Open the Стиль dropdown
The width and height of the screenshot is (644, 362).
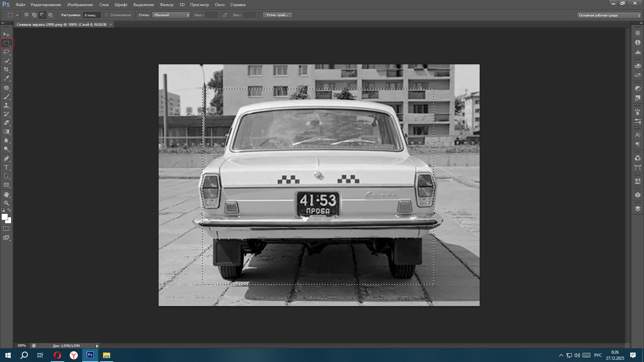tap(171, 15)
